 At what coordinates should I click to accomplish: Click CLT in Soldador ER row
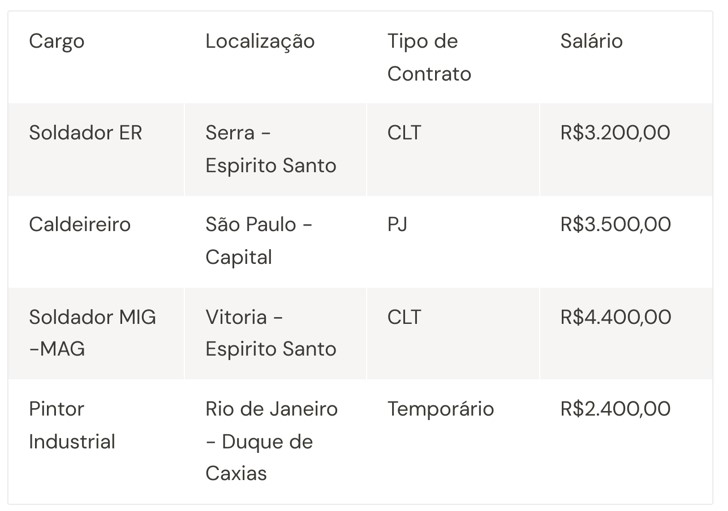(404, 133)
